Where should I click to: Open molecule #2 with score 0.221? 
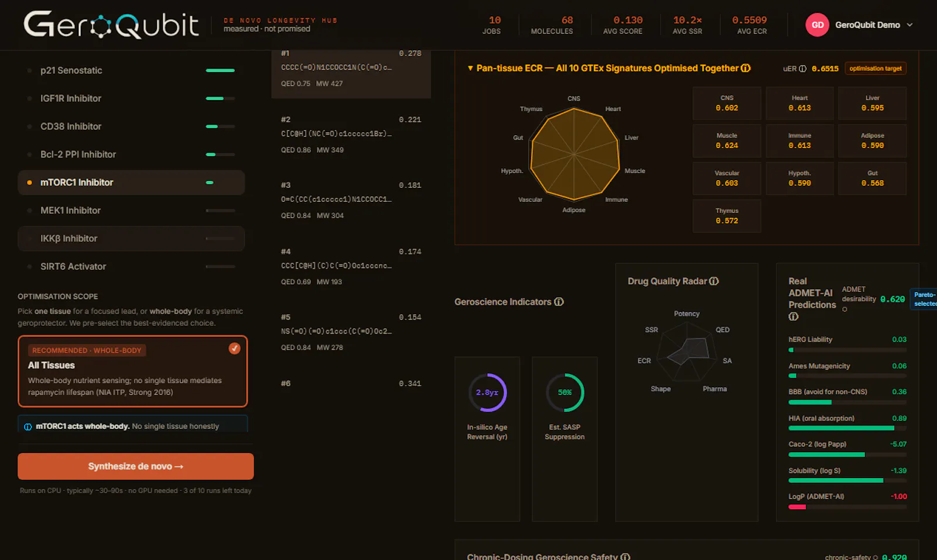351,135
